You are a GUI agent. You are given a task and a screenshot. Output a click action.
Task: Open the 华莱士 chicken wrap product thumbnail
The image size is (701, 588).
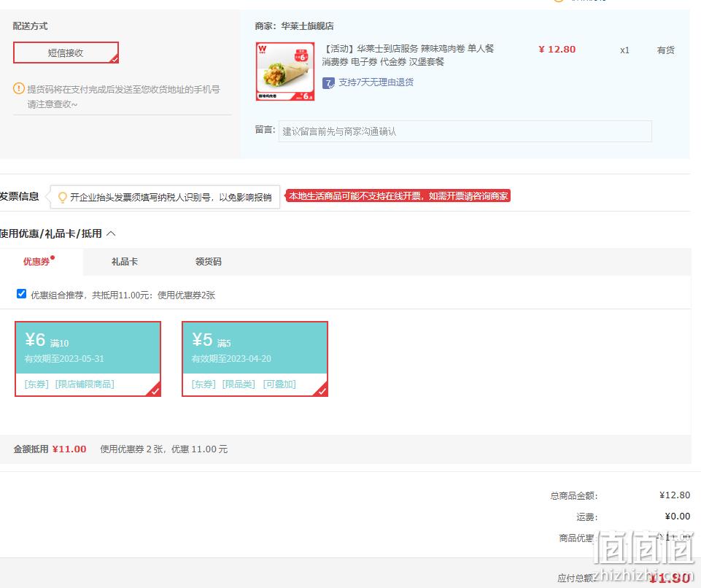(285, 71)
